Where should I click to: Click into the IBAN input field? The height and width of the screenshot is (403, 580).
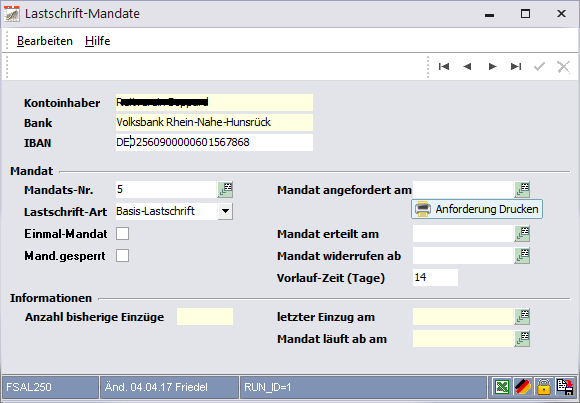coord(215,142)
